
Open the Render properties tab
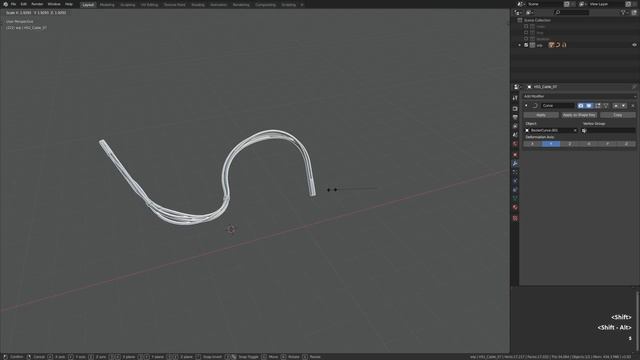pyautogui.click(x=515, y=109)
